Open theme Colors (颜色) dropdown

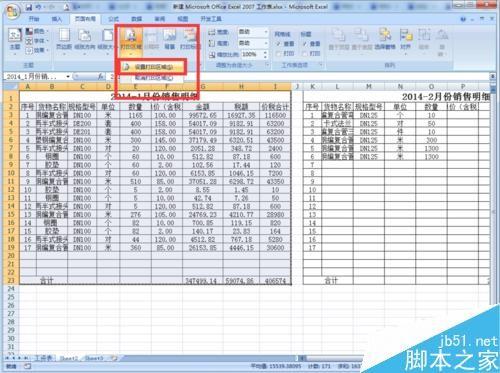click(37, 31)
